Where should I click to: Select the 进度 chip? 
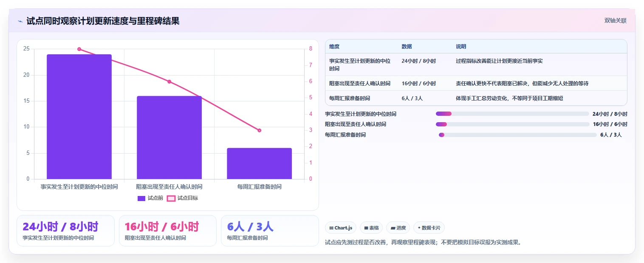click(398, 228)
